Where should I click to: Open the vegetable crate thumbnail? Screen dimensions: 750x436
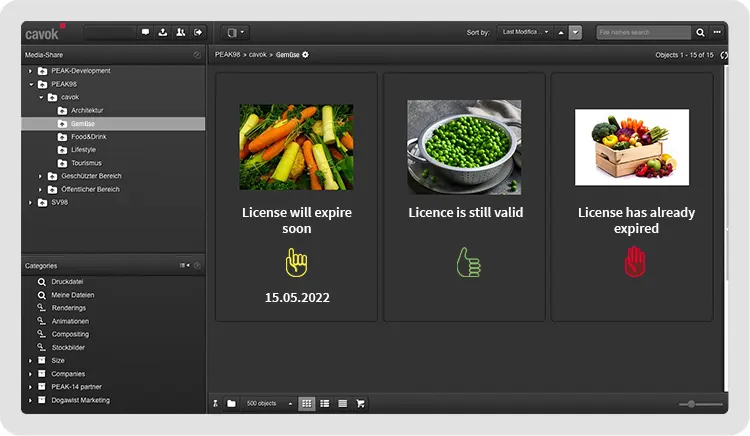632,147
